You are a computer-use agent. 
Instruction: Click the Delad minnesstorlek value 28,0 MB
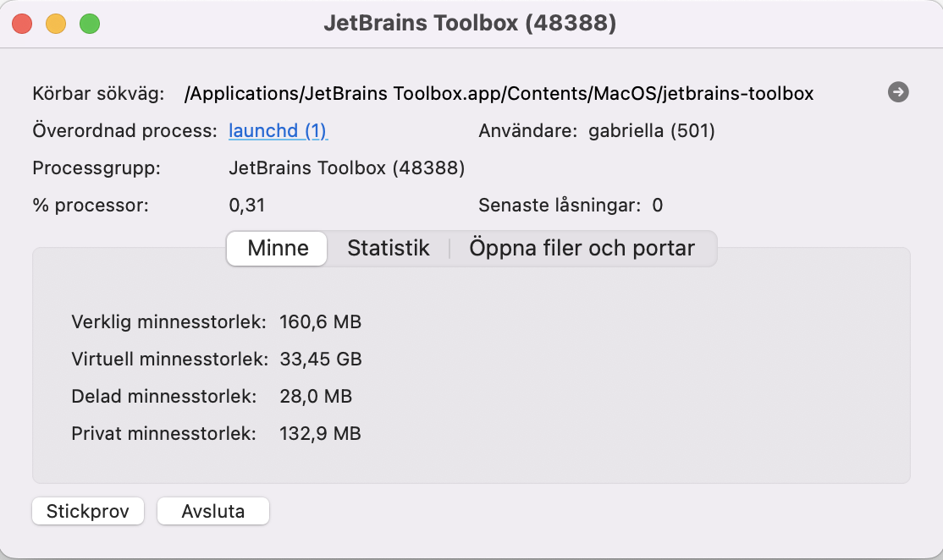[316, 396]
